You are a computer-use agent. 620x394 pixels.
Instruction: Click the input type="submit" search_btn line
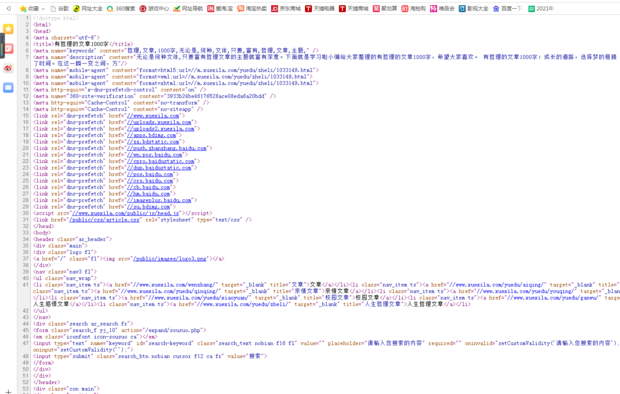pos(150,356)
